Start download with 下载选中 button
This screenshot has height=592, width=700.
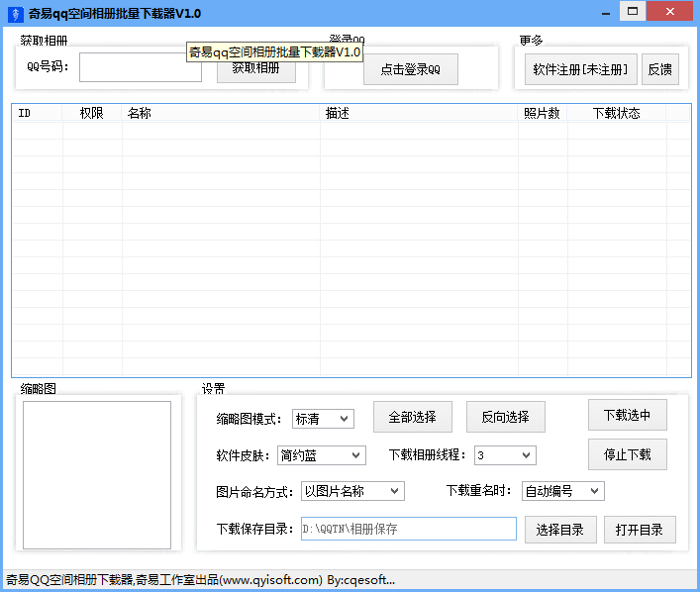click(x=627, y=415)
